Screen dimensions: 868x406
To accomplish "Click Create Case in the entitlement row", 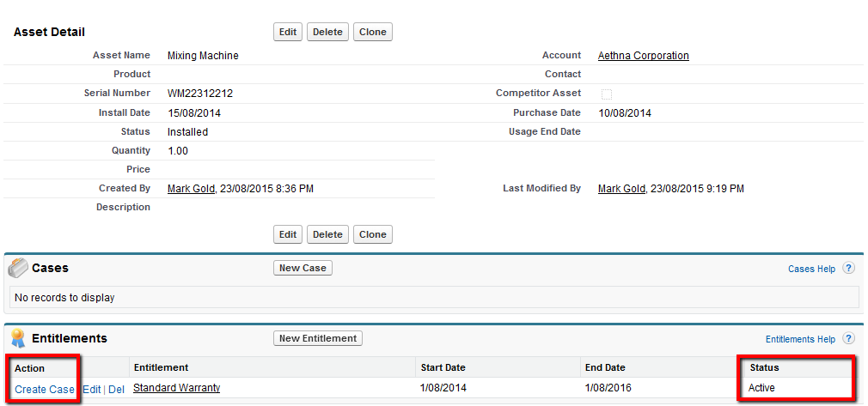I will point(45,390).
